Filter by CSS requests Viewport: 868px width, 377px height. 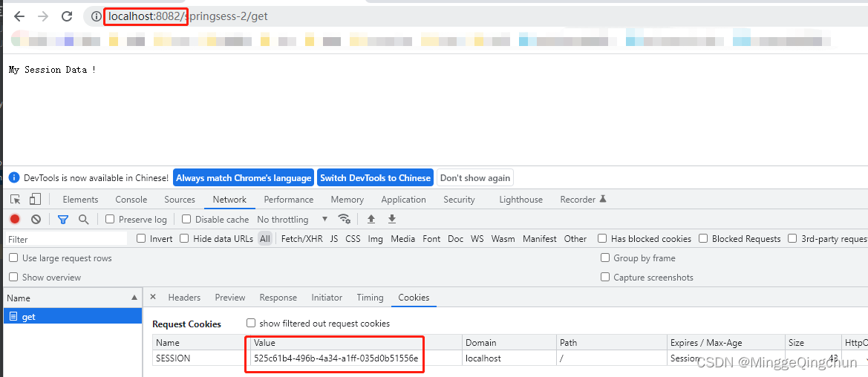(x=353, y=239)
